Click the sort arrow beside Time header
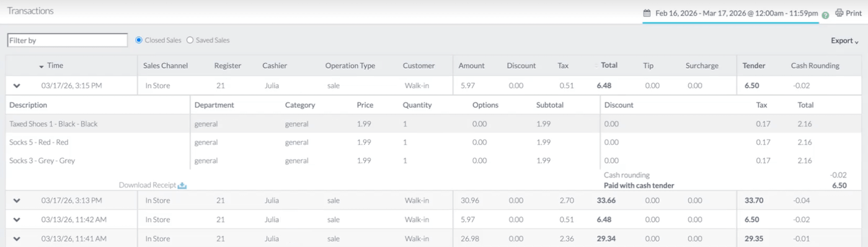868x247 pixels. point(42,66)
